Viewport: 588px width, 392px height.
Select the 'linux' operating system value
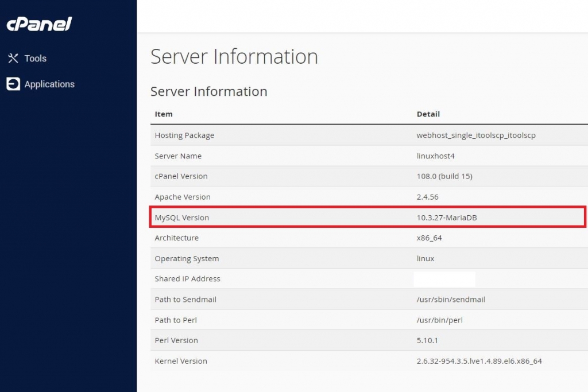[x=425, y=259]
